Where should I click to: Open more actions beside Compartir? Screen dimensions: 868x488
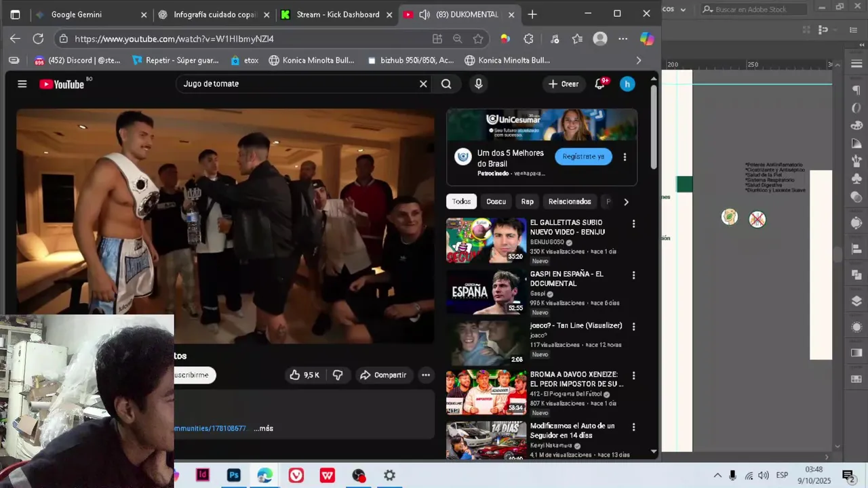[x=426, y=375]
